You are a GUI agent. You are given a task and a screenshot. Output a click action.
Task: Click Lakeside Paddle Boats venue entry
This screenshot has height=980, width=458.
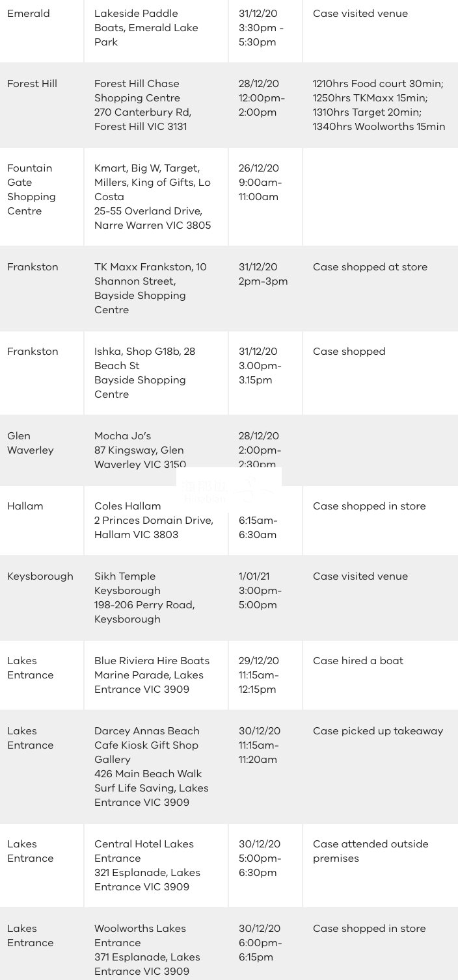coord(146,28)
